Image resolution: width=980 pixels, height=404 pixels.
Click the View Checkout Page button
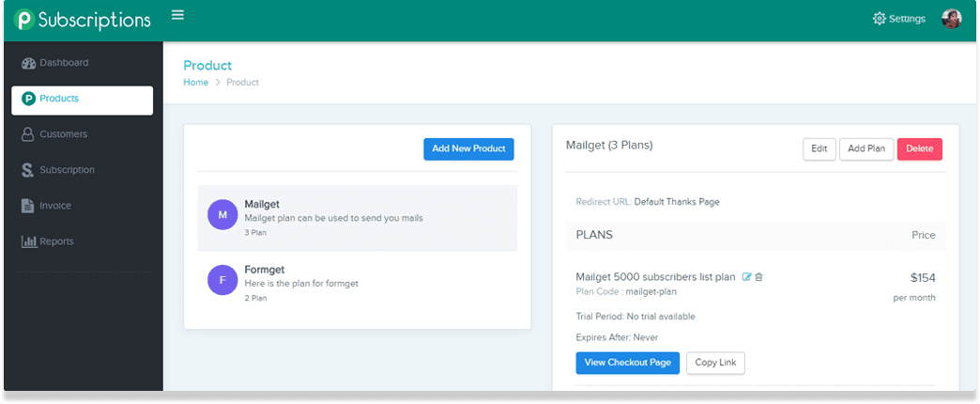click(627, 363)
